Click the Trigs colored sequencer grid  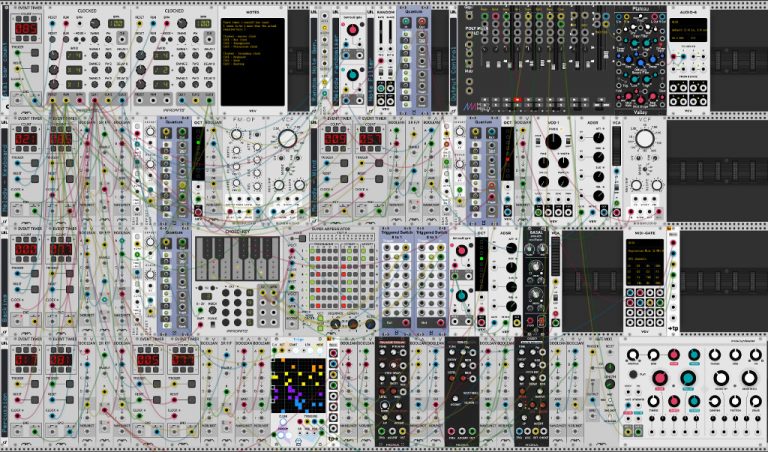[298, 385]
